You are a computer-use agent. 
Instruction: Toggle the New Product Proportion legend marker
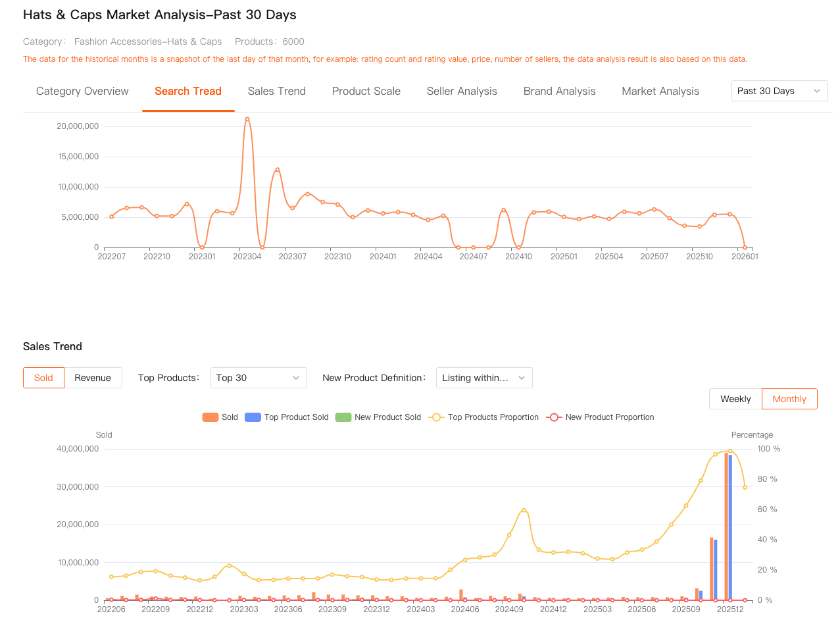[x=554, y=417]
